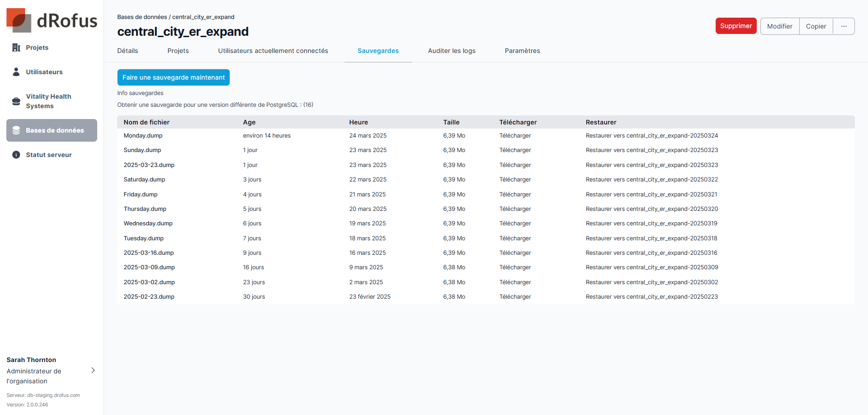Click Faire une sauvegarde maintenant button
The height and width of the screenshot is (415, 868).
tap(174, 77)
